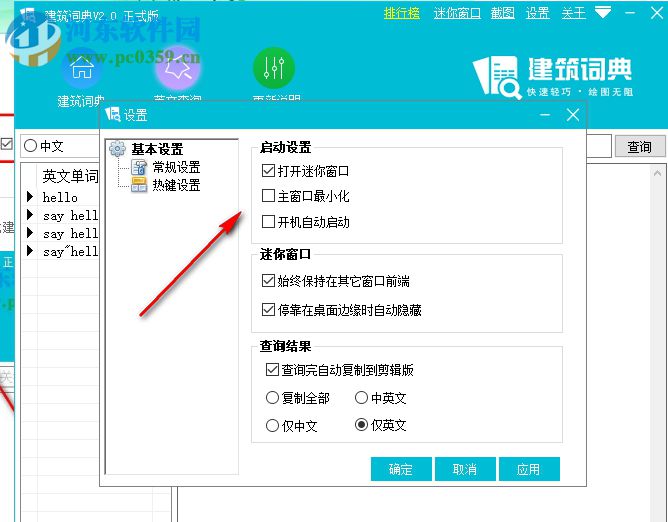The width and height of the screenshot is (668, 522).
Task: Click the 应用 button
Action: (x=529, y=469)
